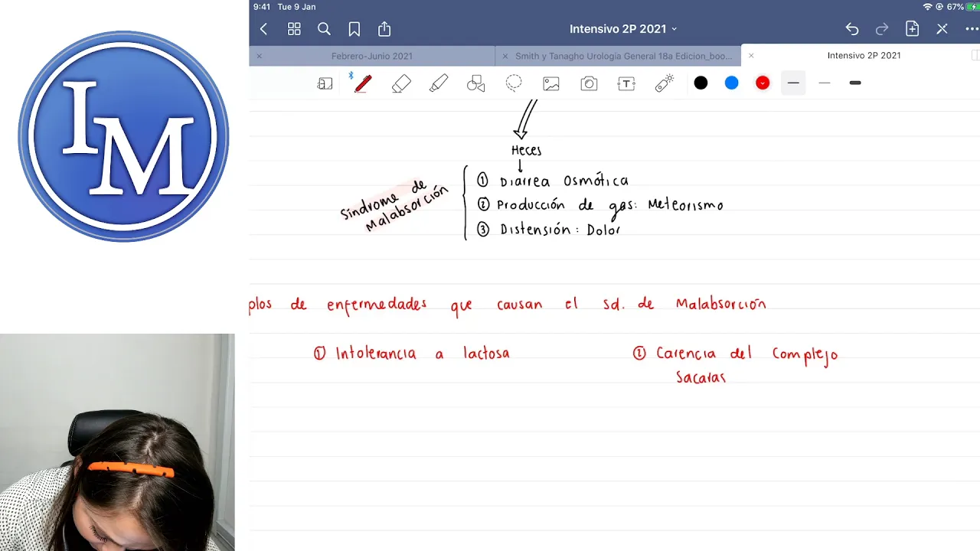Open the Camera tool
The width and height of the screenshot is (980, 551).
click(x=589, y=83)
